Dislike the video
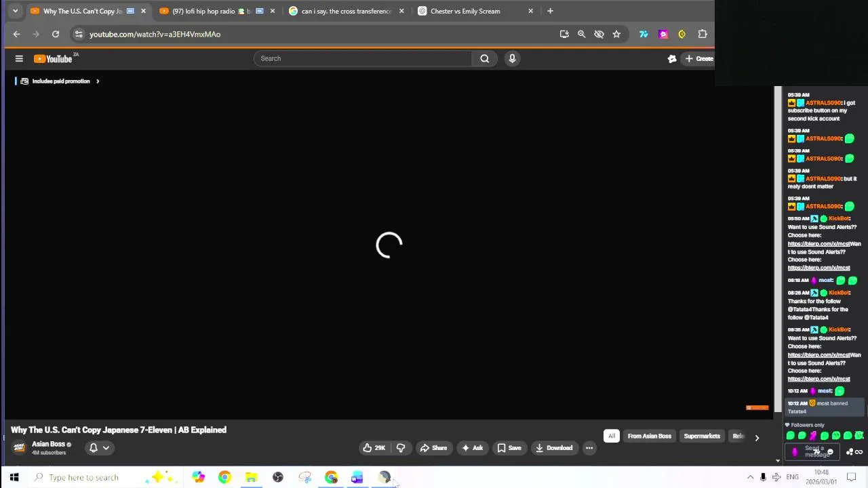Image resolution: width=868 pixels, height=488 pixels. [401, 448]
